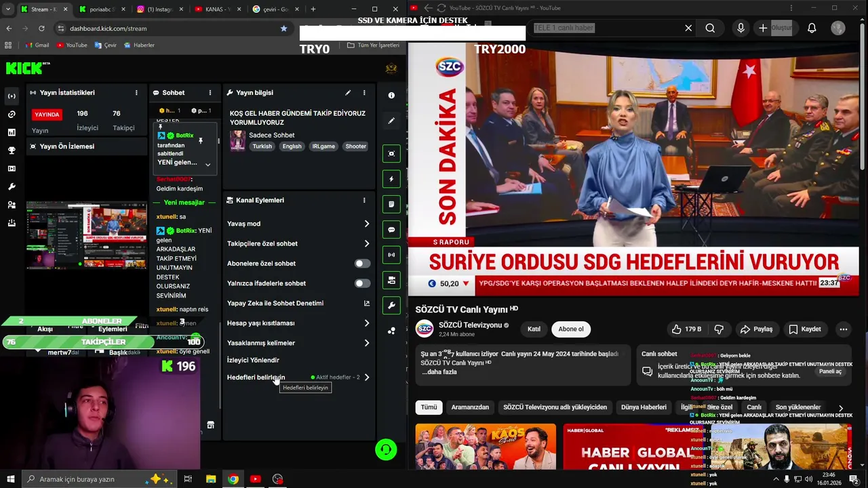
Task: Toggle the chat bubble widget icon in right toolbar
Action: pyautogui.click(x=391, y=230)
